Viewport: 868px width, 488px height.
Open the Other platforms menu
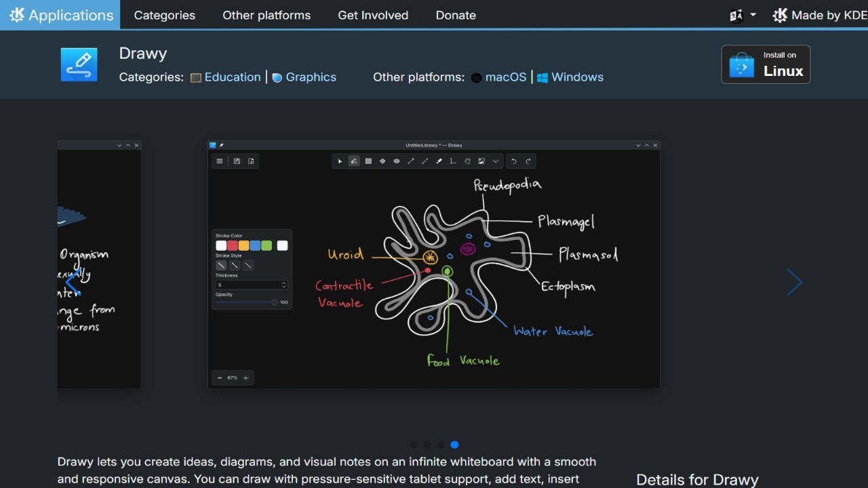pos(267,15)
